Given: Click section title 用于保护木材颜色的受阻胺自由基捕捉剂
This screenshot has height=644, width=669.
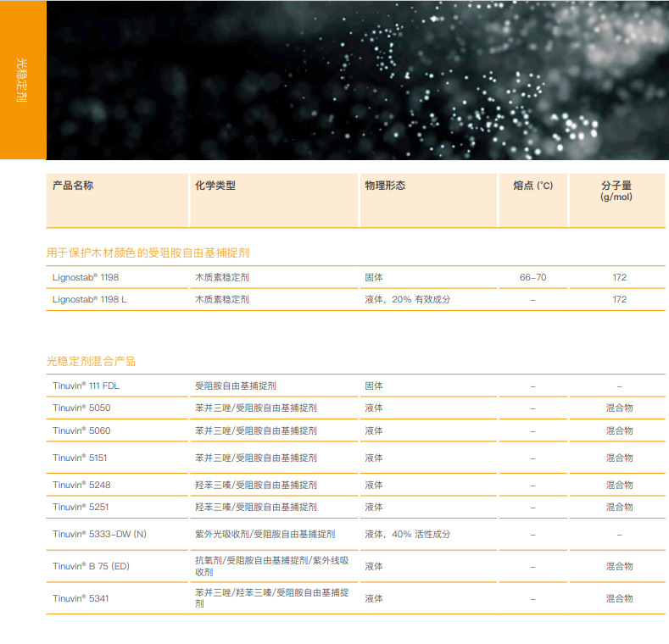Looking at the screenshot, I should point(148,253).
